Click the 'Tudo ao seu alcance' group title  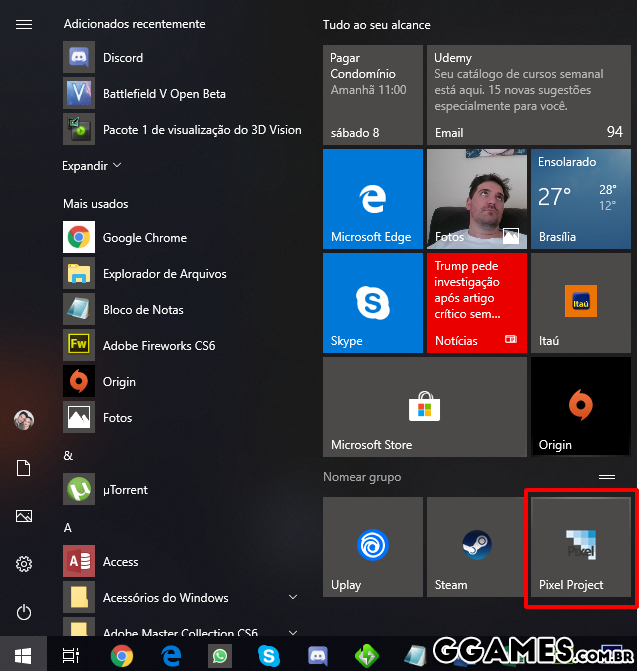(x=377, y=25)
